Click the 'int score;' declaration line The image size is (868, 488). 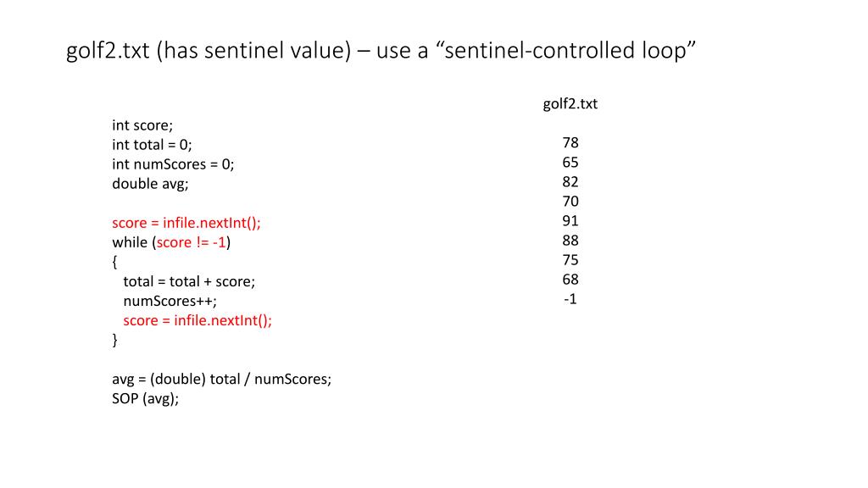pyautogui.click(x=142, y=125)
